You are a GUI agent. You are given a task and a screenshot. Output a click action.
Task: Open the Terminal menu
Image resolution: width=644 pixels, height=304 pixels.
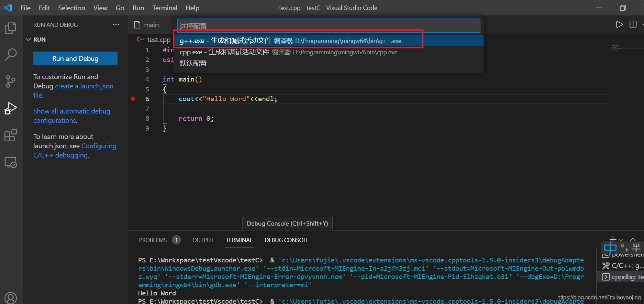(165, 8)
